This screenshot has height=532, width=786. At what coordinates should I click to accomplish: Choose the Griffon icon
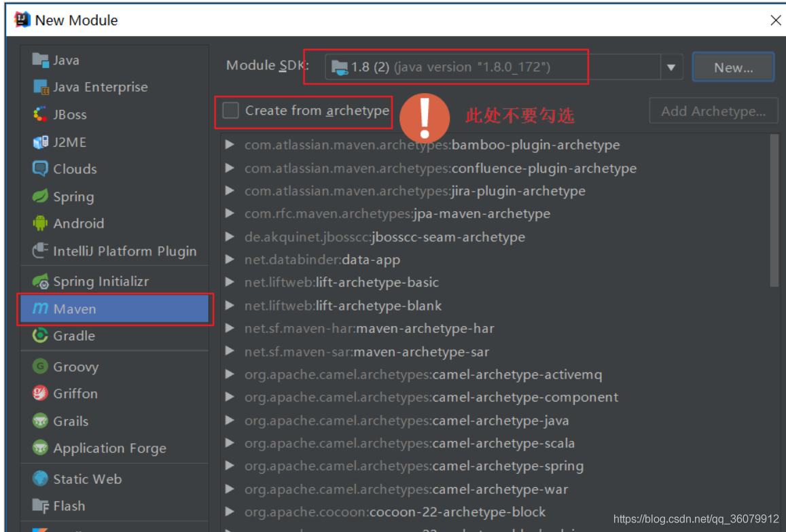[x=40, y=393]
